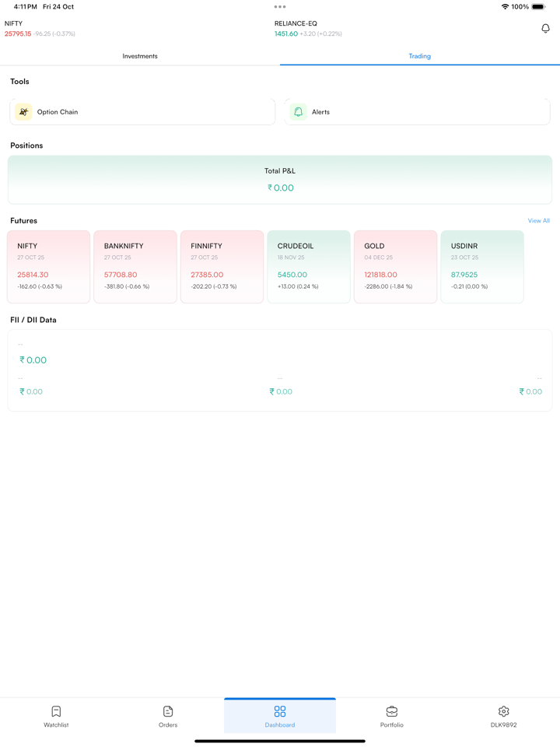Open the Alerts bell icon
The height and width of the screenshot is (747, 560).
[x=299, y=112]
